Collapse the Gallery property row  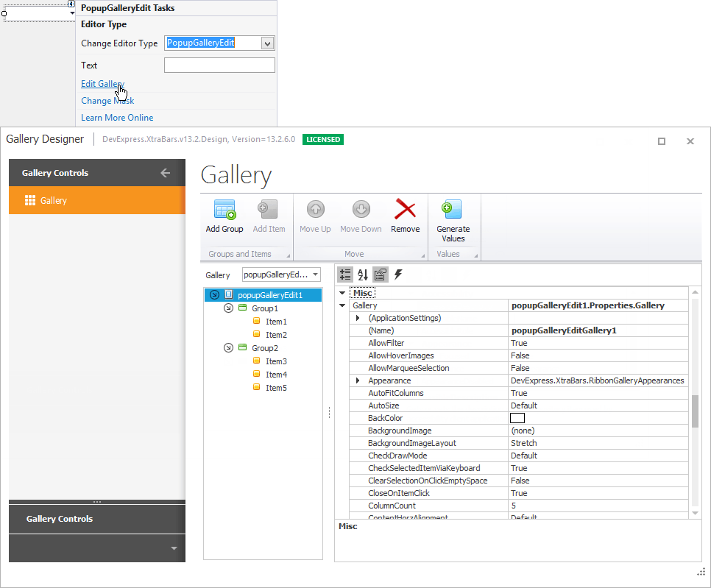click(342, 305)
